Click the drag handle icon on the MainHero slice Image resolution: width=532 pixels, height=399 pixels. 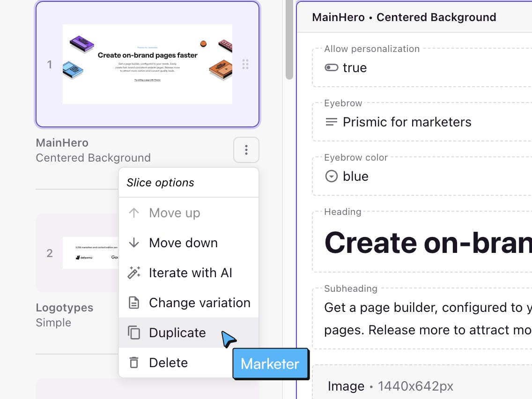click(x=245, y=64)
